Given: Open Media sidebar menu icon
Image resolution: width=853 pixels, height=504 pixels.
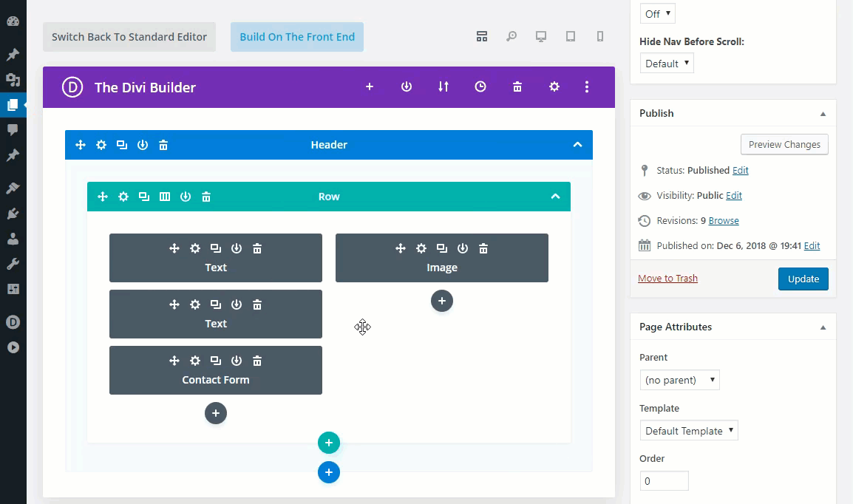Looking at the screenshot, I should 13,79.
